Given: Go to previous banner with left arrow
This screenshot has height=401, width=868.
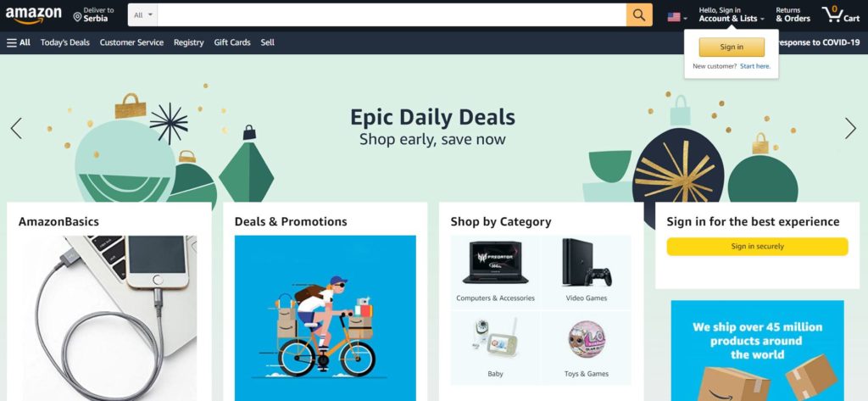Looking at the screenshot, I should click(17, 129).
